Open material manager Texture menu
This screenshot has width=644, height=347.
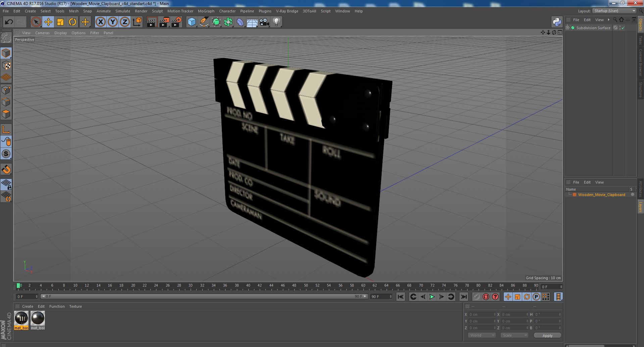pyautogui.click(x=76, y=306)
